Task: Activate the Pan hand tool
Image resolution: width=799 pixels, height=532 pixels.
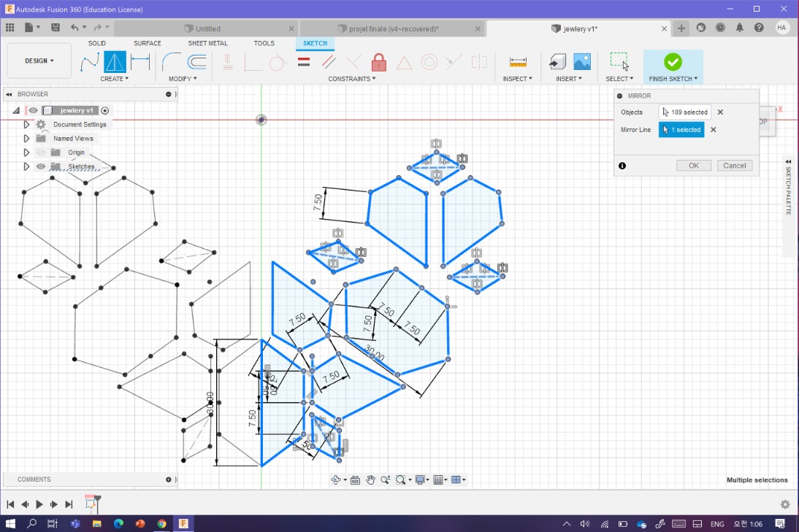Action: (371, 479)
